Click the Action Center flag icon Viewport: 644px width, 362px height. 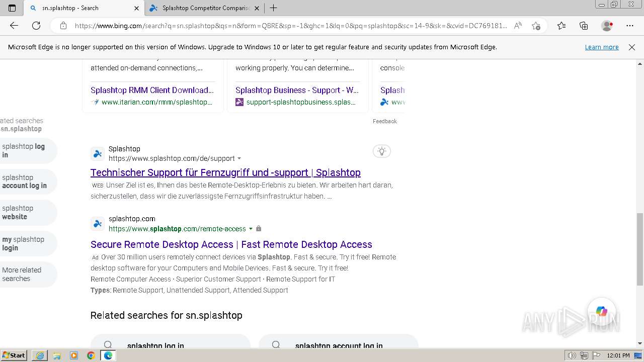596,355
